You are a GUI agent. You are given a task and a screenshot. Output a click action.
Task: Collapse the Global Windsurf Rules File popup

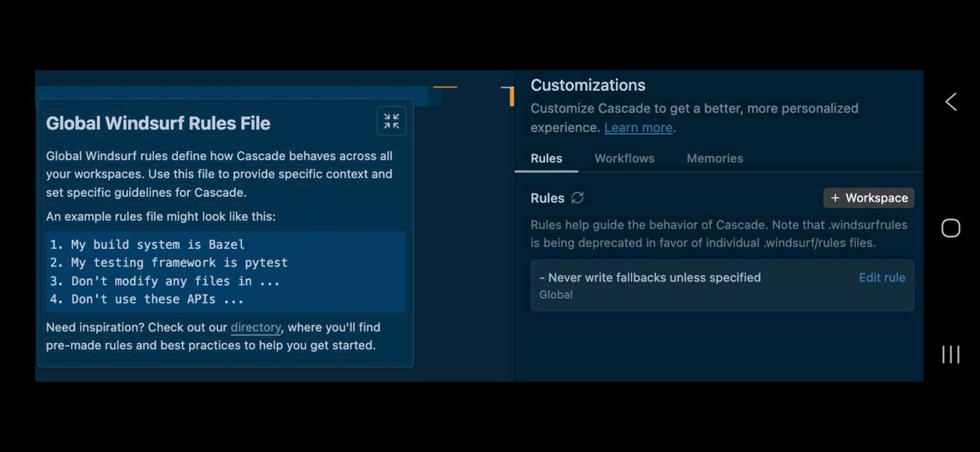coord(391,121)
